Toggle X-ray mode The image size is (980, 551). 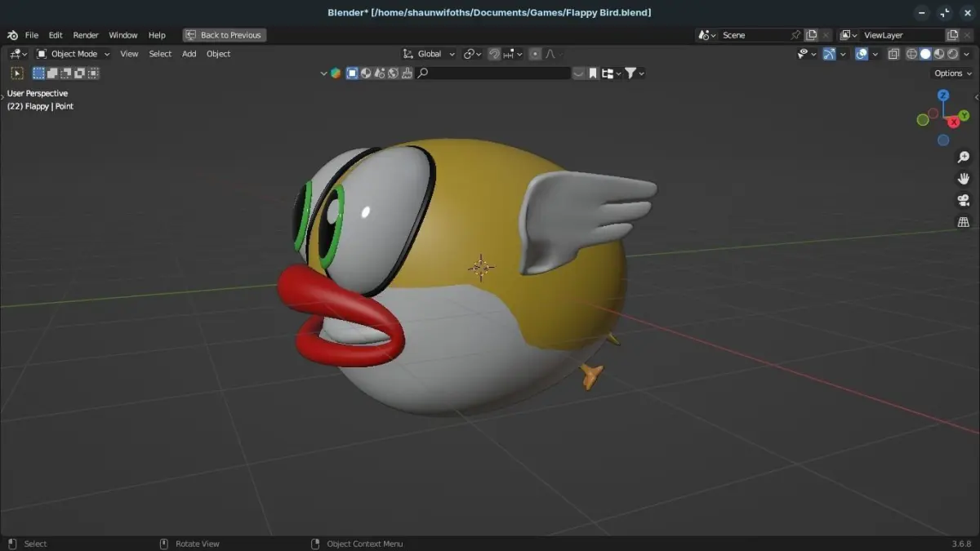pos(893,54)
